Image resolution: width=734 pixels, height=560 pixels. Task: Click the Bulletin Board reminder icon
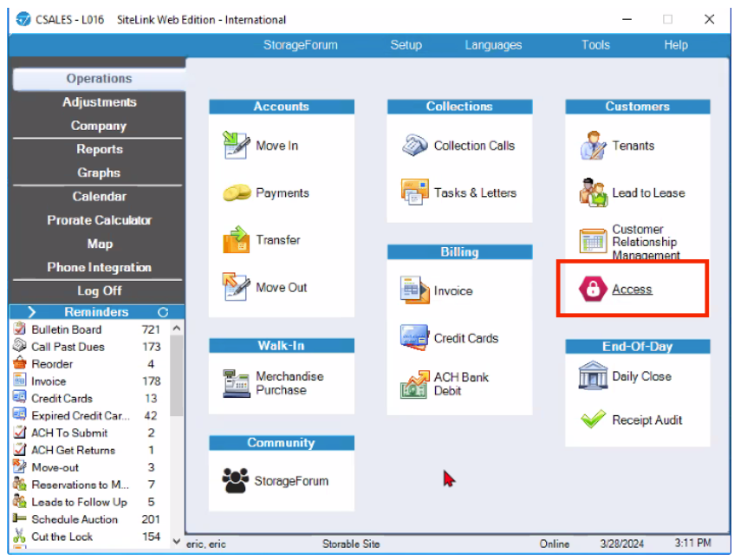click(x=20, y=329)
